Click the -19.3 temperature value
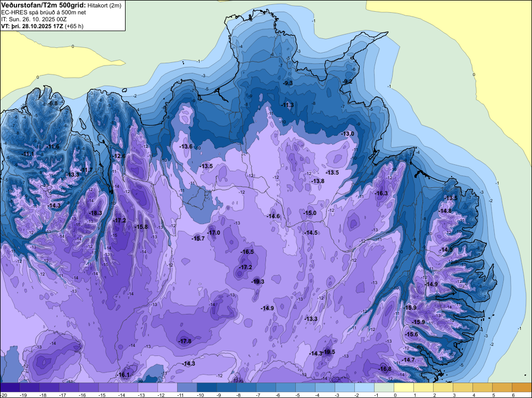532x398 pixels. [x=257, y=281]
